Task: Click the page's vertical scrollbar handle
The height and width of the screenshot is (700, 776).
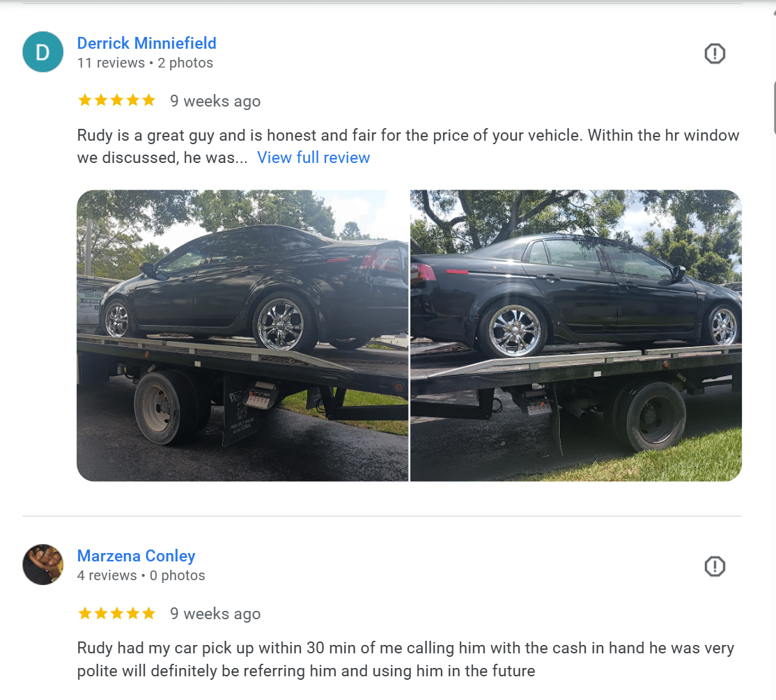Action: coord(773,107)
